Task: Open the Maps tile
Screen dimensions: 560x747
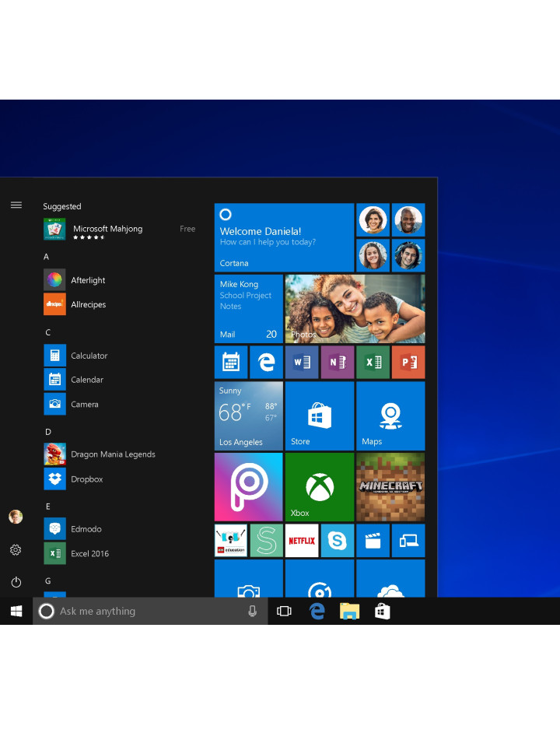Action: tap(390, 416)
